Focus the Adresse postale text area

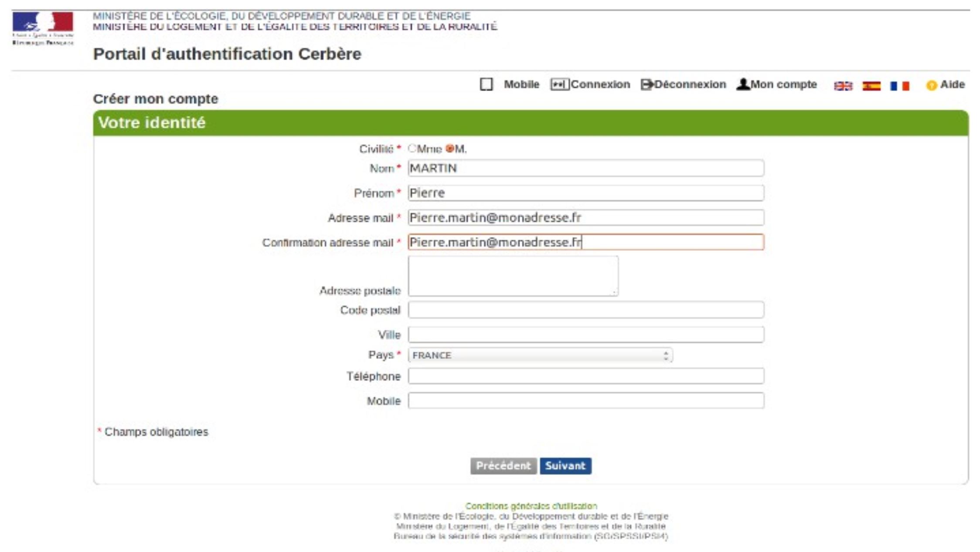[513, 276]
